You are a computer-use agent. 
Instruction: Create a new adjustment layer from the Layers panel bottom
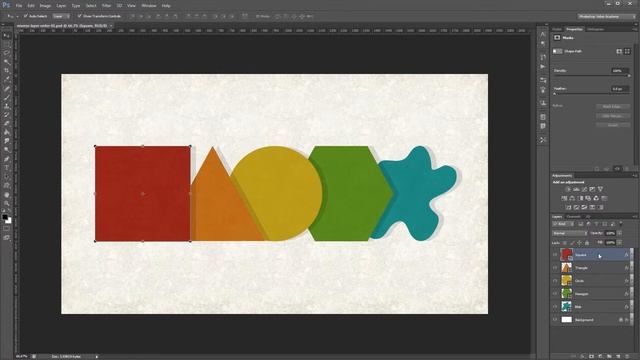600,356
